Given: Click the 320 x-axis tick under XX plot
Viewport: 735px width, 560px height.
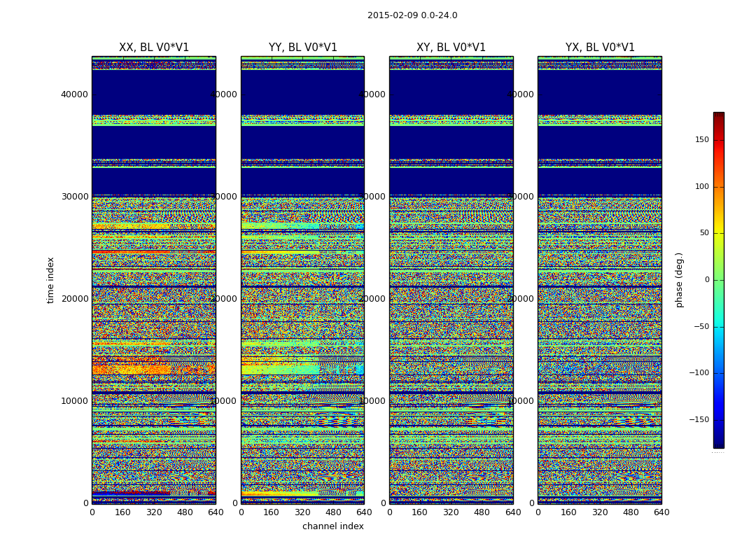Looking at the screenshot, I should 154,512.
